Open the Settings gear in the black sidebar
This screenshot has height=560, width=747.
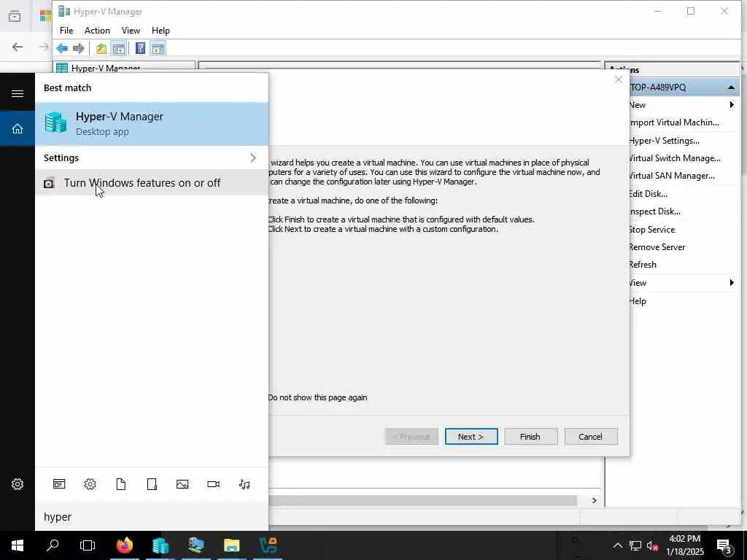(x=18, y=484)
